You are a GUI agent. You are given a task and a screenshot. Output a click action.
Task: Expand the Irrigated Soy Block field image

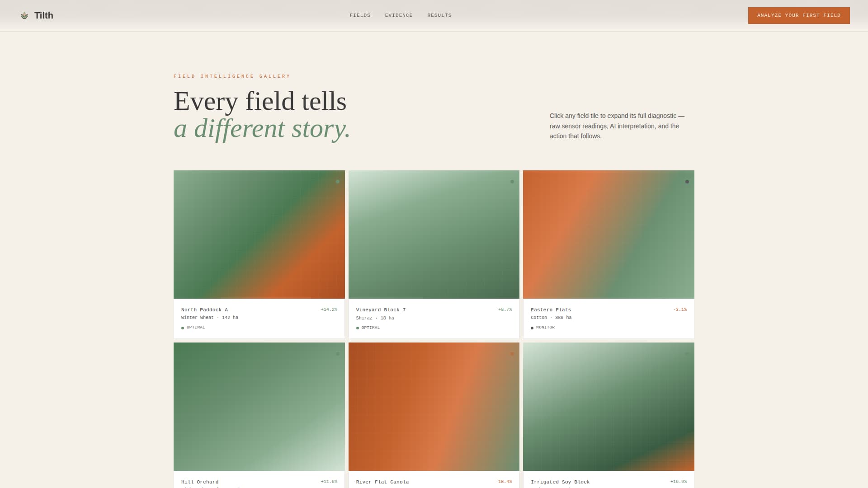pyautogui.click(x=609, y=407)
